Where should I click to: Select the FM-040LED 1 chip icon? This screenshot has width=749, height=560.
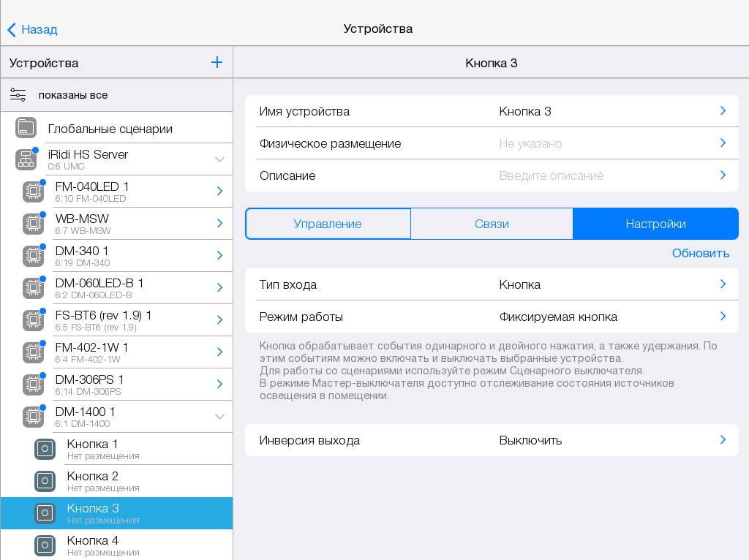click(33, 192)
